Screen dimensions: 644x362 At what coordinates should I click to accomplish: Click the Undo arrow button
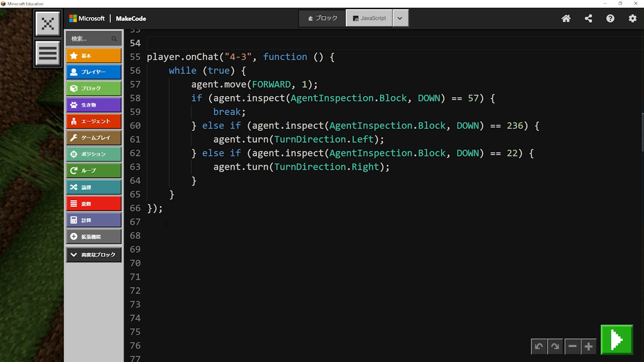point(539,346)
